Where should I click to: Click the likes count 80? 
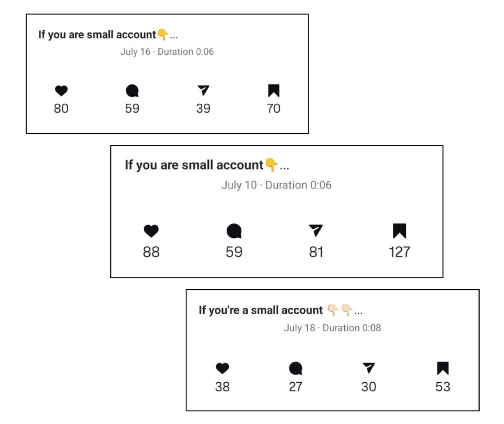(x=61, y=109)
